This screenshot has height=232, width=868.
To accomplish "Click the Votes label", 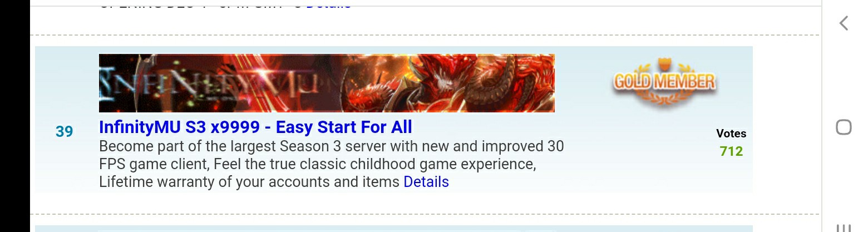I will (731, 134).
